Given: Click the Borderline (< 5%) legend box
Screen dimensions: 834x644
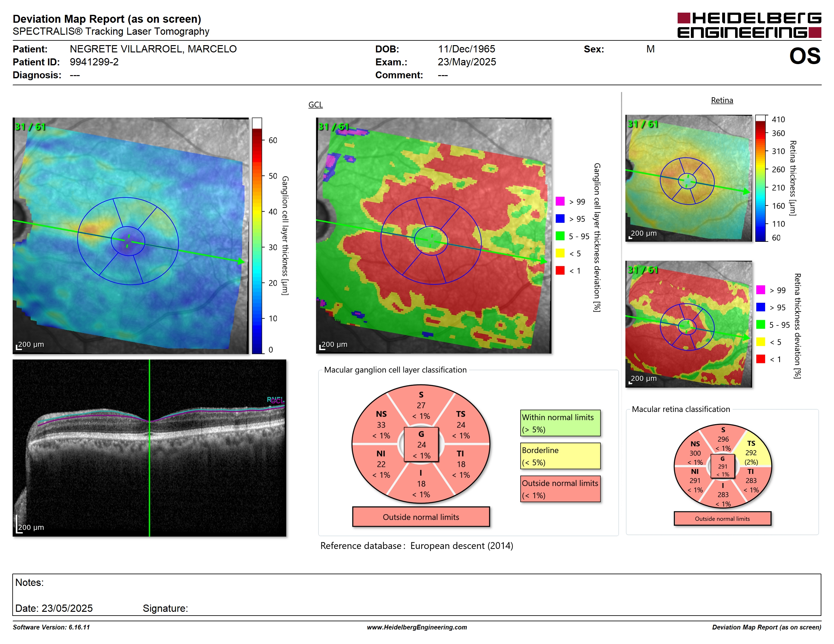Looking at the screenshot, I should pyautogui.click(x=560, y=456).
